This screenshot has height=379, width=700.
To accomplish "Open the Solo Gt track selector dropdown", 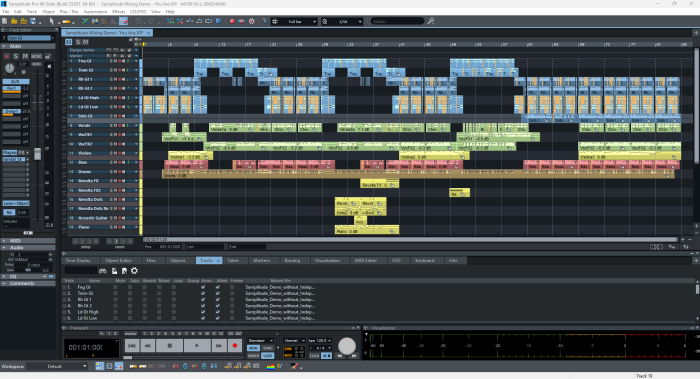I will (x=53, y=38).
